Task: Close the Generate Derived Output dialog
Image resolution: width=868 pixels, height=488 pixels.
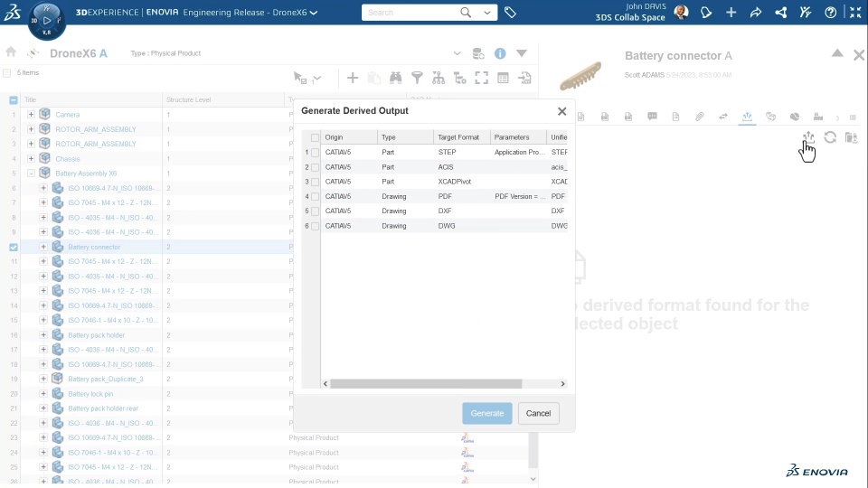Action: pyautogui.click(x=561, y=111)
